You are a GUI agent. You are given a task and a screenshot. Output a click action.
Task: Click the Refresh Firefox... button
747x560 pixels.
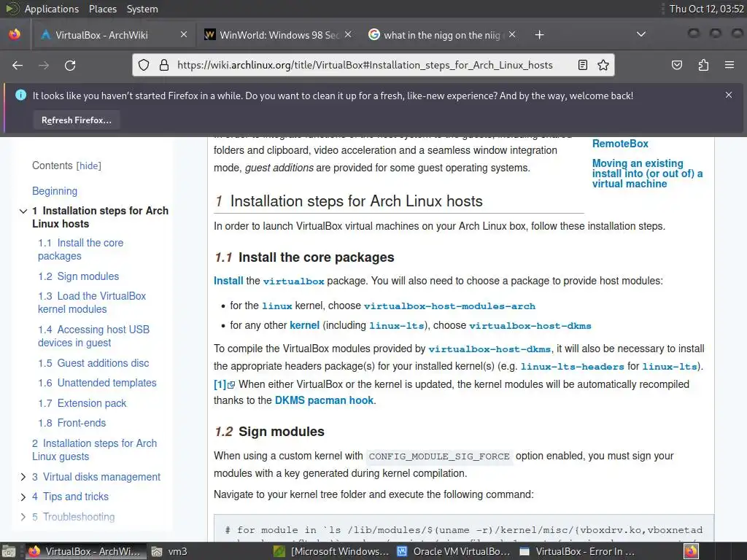[x=76, y=120]
